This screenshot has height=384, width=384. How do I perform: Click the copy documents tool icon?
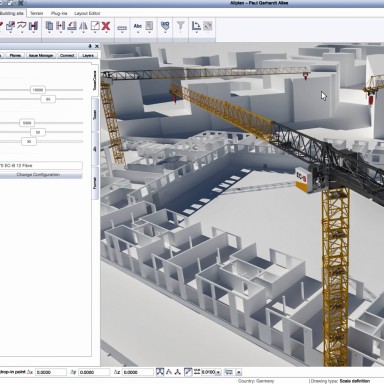click(x=49, y=26)
